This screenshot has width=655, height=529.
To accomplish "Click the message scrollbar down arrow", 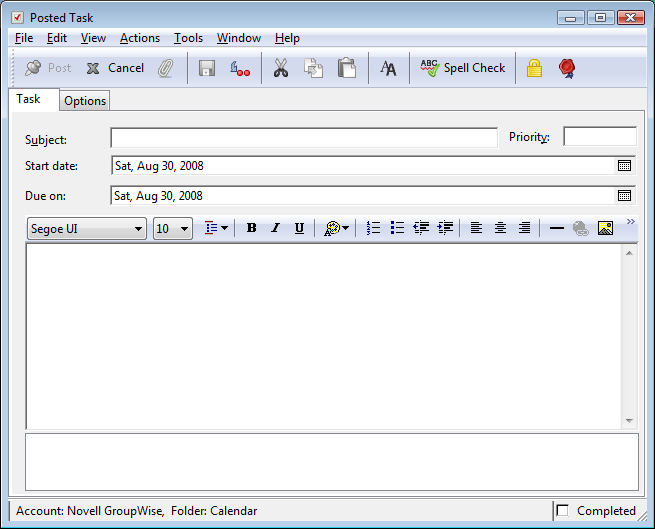I will pyautogui.click(x=630, y=421).
